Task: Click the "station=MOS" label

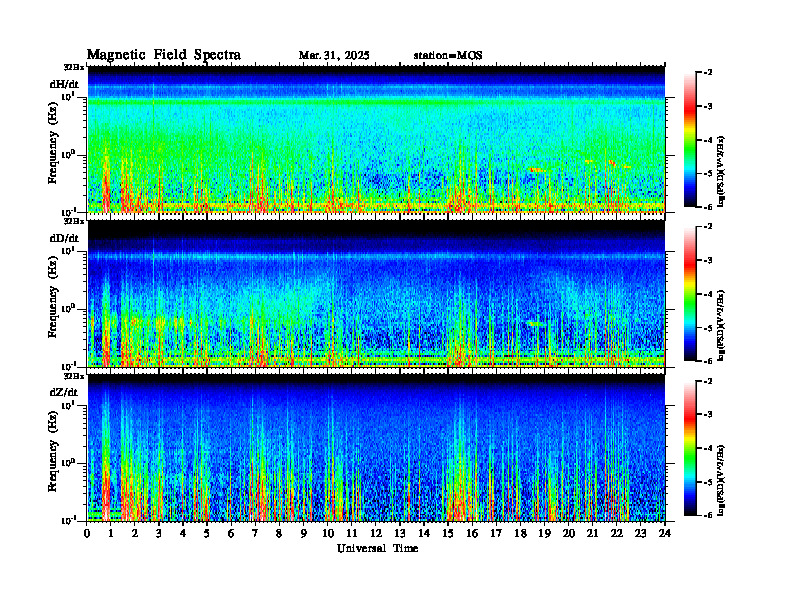Action: pyautogui.click(x=448, y=56)
